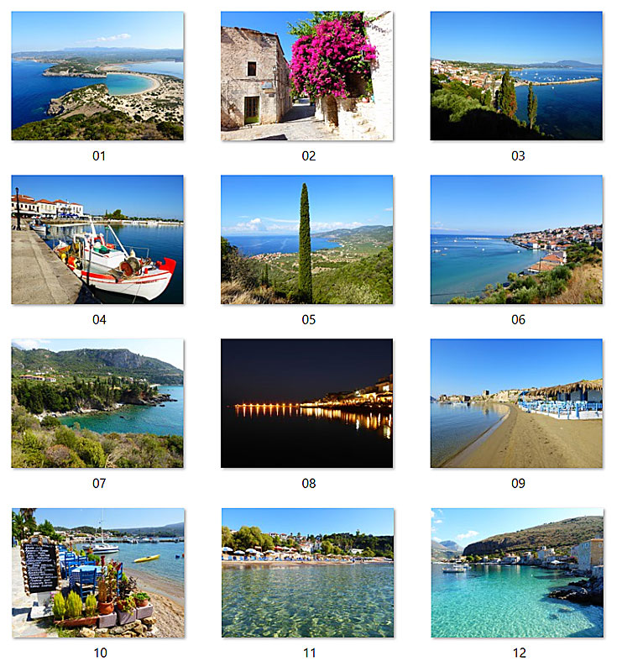Open thumbnail 06 of the coastal village bay

pos(516,239)
